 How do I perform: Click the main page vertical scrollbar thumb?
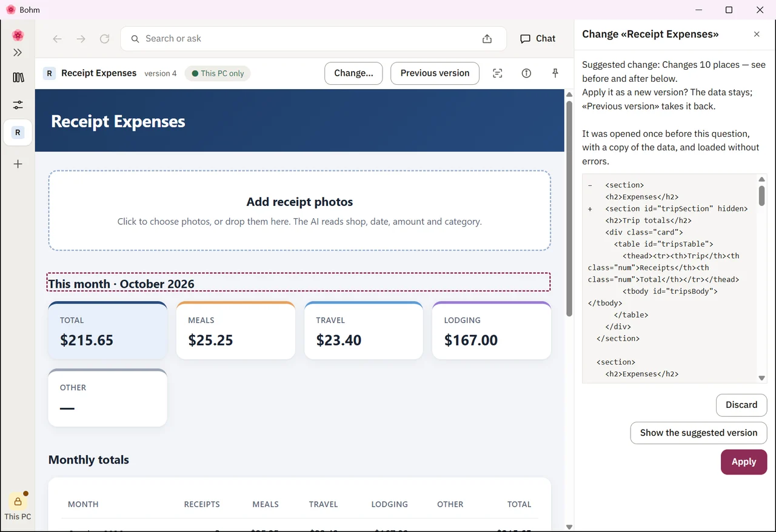pos(569,208)
